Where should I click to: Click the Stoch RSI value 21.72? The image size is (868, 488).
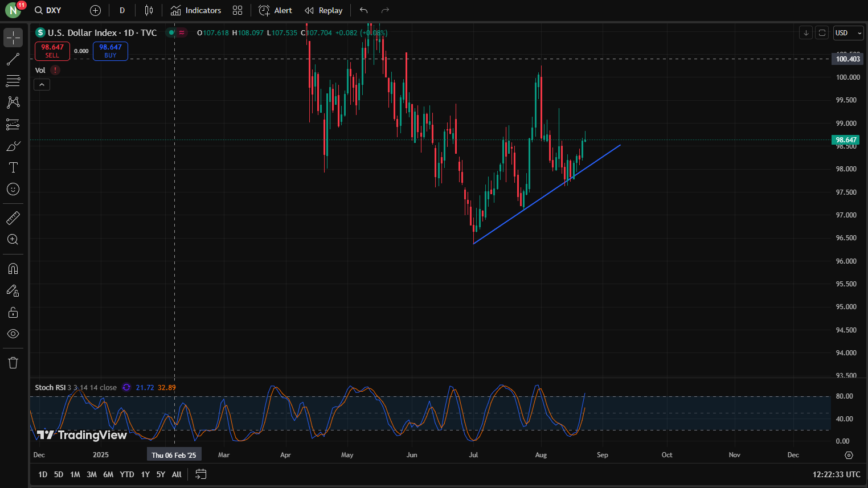click(x=145, y=388)
